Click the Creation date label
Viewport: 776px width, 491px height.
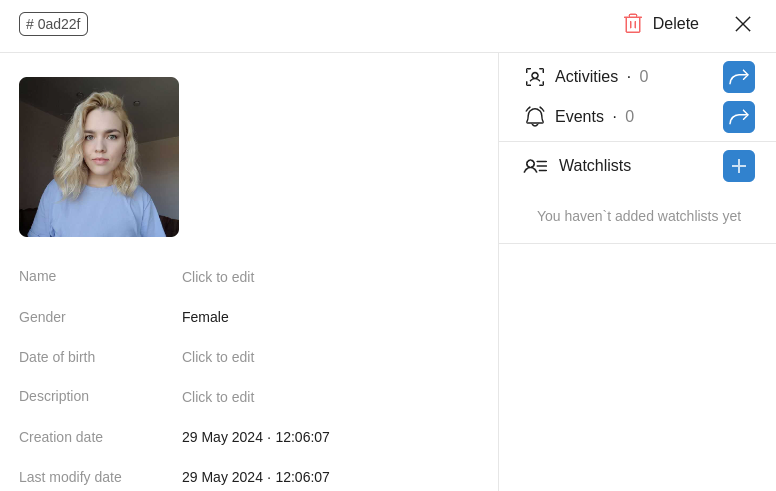[x=61, y=437]
